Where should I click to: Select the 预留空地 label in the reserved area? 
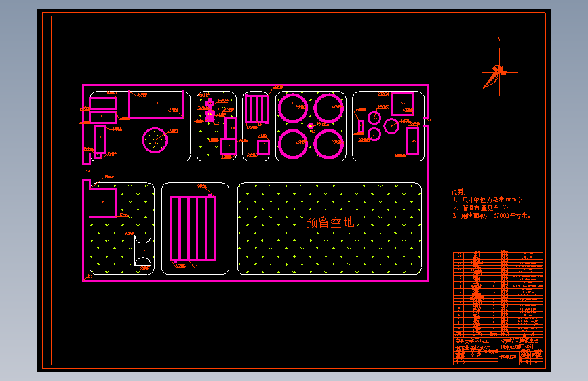[330, 222]
